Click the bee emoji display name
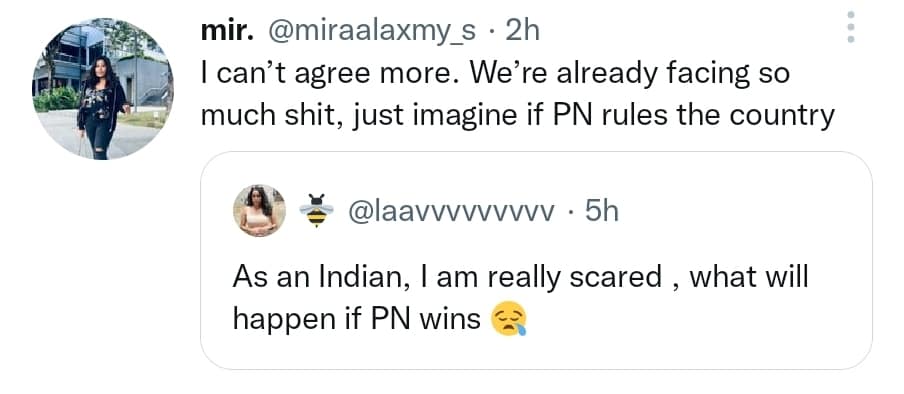Image resolution: width=904 pixels, height=394 pixels. pyautogui.click(x=317, y=212)
